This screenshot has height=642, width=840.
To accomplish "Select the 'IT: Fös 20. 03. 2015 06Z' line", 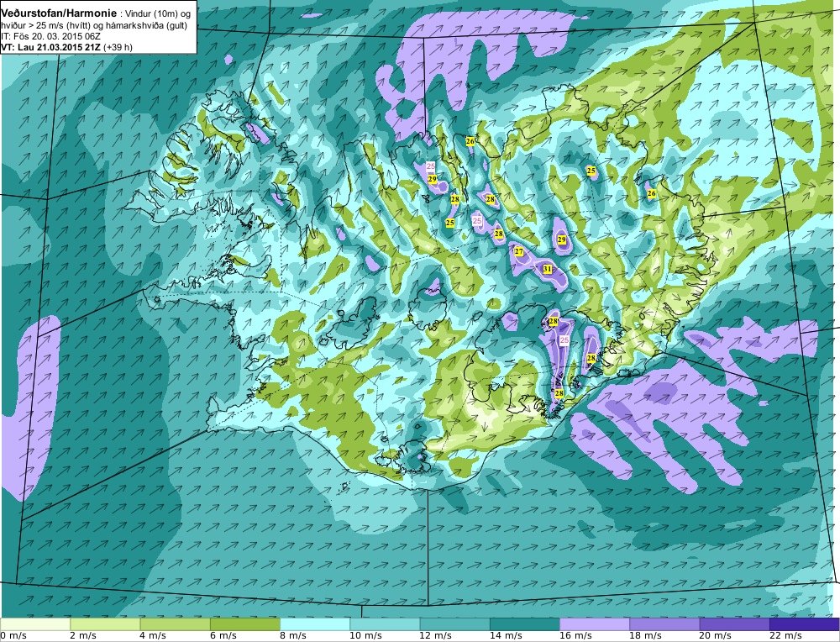I will [x=51, y=36].
